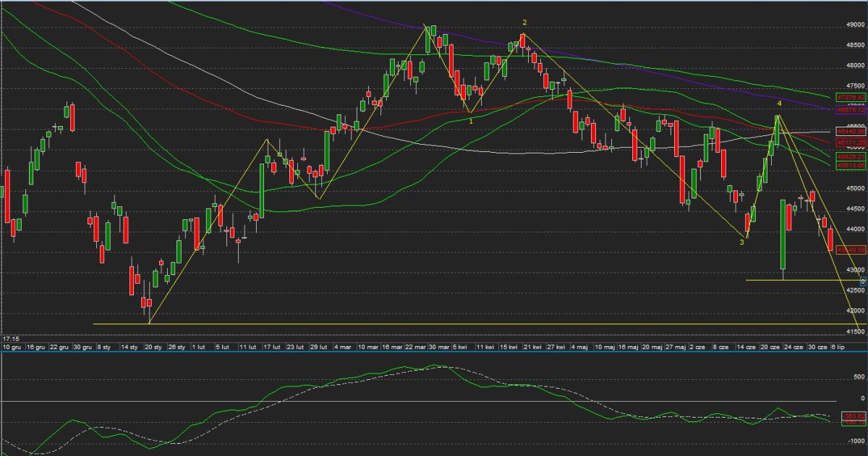Click the 41500 price axis label
The width and height of the screenshot is (868, 456).
point(855,331)
